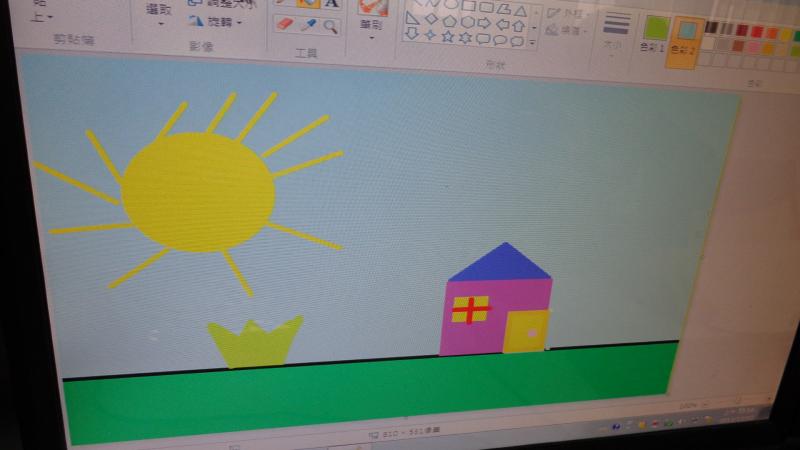800x450 pixels.
Task: Pick the bright red color swatch
Action: coord(757,32)
